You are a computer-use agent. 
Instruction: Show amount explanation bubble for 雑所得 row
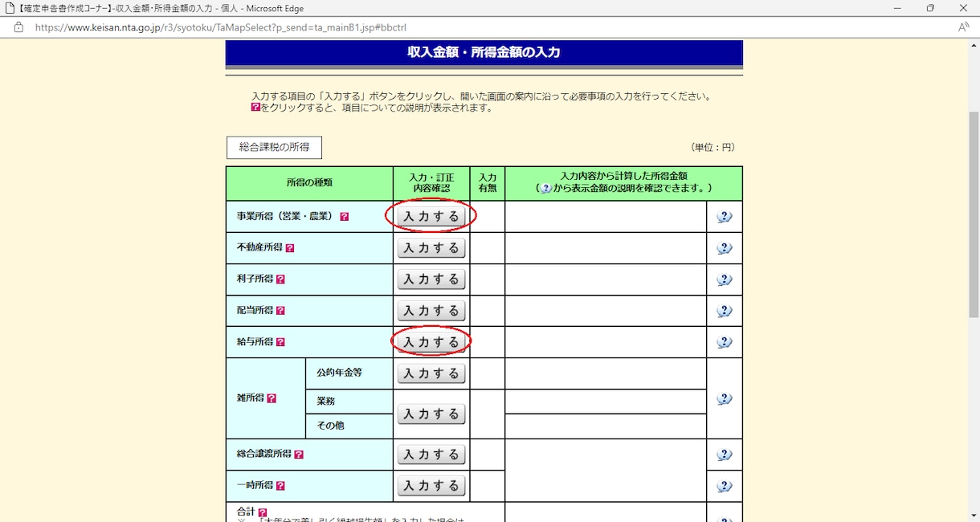tap(725, 399)
